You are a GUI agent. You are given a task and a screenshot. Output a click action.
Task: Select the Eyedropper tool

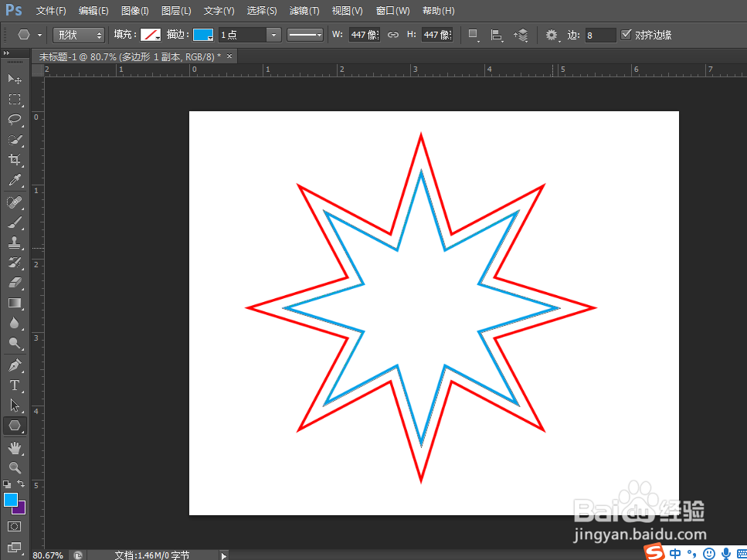[15, 181]
